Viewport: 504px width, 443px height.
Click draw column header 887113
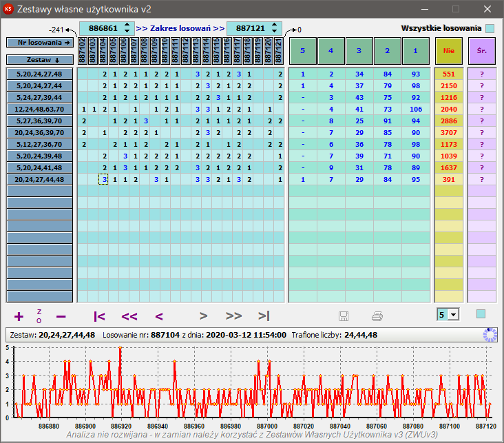point(196,51)
